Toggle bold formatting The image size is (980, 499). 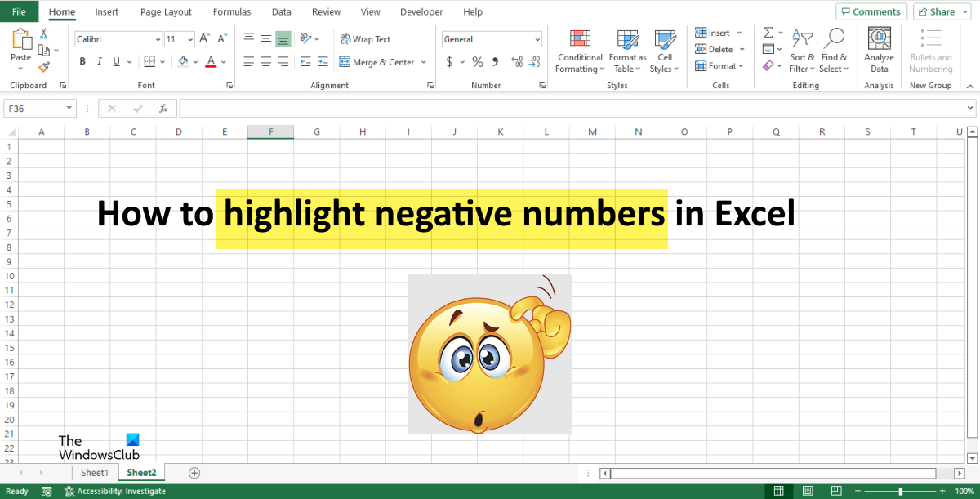point(82,60)
